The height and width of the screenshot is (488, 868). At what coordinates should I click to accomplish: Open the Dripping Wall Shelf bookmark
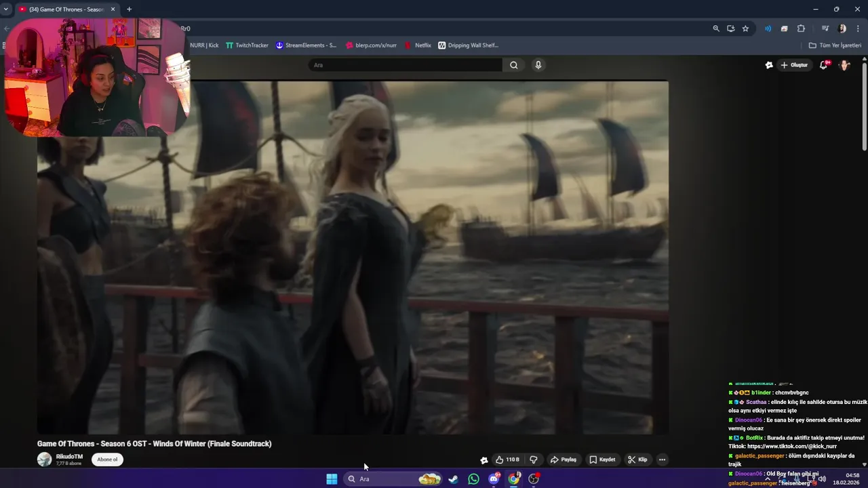(x=468, y=45)
